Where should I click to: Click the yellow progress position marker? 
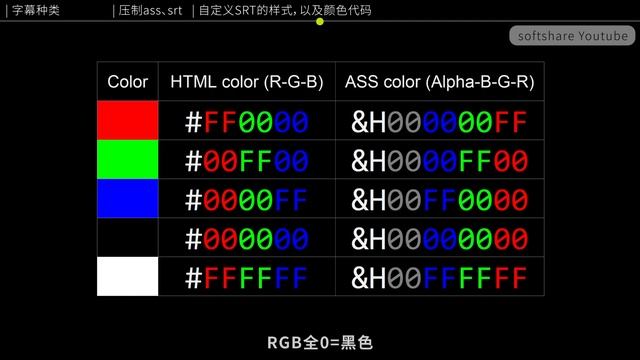click(x=320, y=21)
